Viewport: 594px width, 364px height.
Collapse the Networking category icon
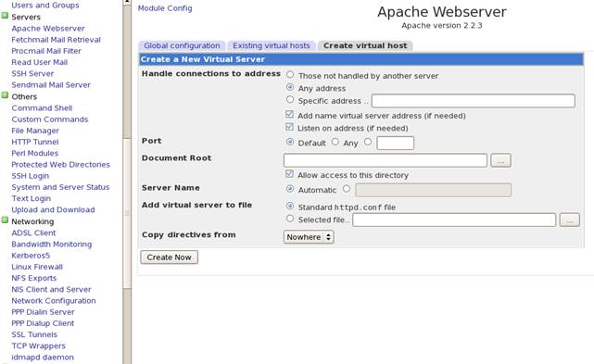click(5, 220)
